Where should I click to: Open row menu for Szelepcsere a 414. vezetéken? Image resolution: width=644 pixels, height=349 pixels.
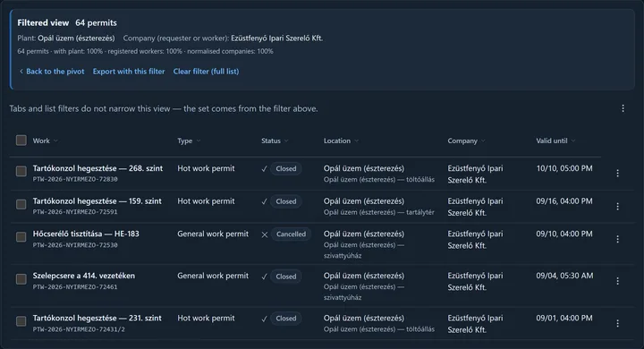(617, 281)
